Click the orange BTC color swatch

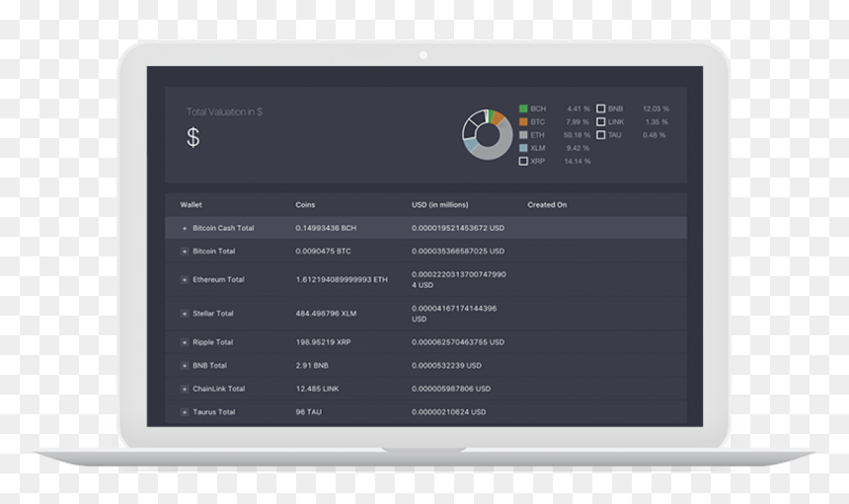[523, 122]
